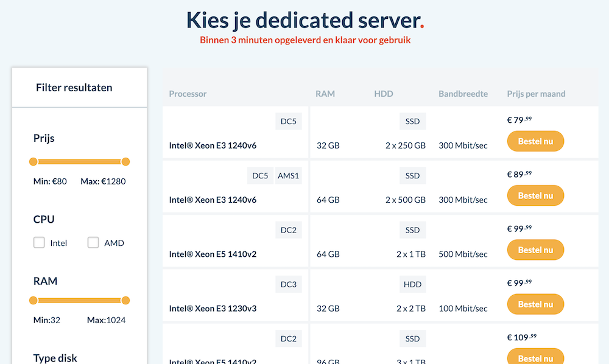609x364 pixels.
Task: Click the SSD badge on the first server row
Action: pyautogui.click(x=412, y=121)
